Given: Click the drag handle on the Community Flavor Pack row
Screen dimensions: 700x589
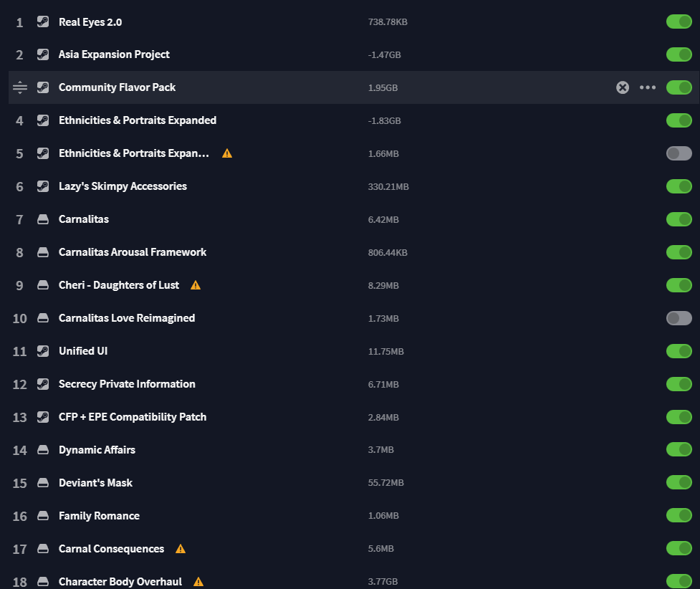Looking at the screenshot, I should click(19, 87).
